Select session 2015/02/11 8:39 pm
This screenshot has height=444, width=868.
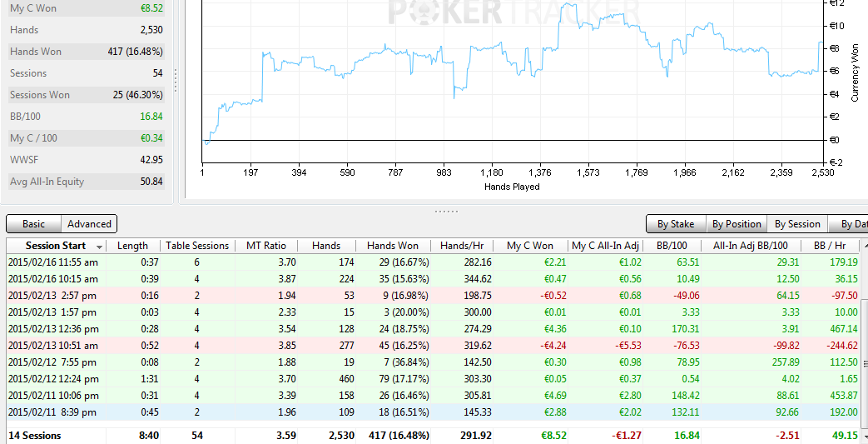(433, 412)
